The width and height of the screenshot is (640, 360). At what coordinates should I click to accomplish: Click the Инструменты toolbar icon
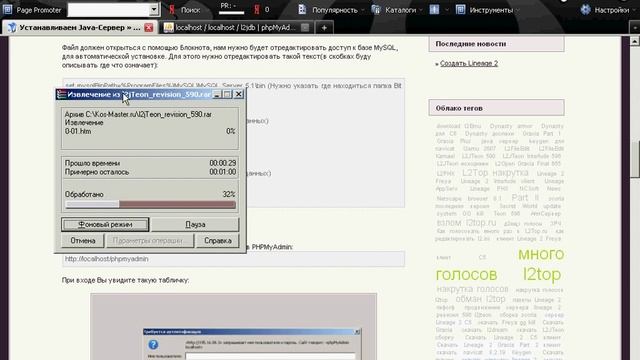point(460,9)
